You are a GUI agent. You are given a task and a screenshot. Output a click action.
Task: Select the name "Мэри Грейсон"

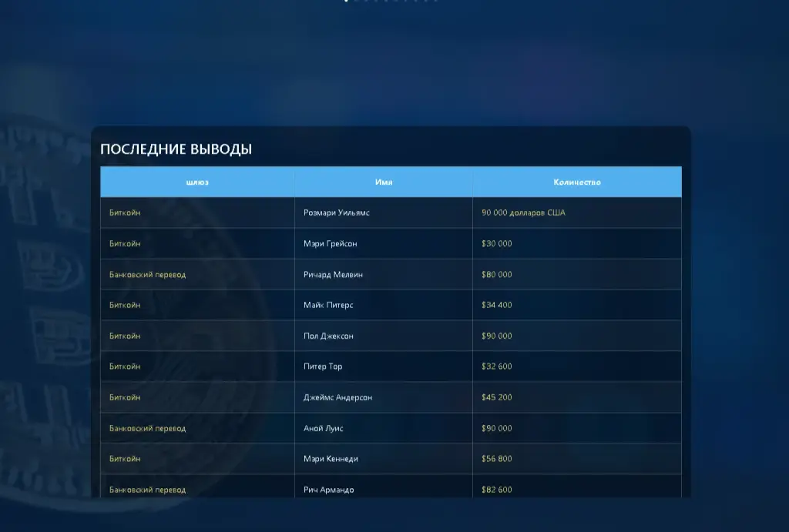330,243
